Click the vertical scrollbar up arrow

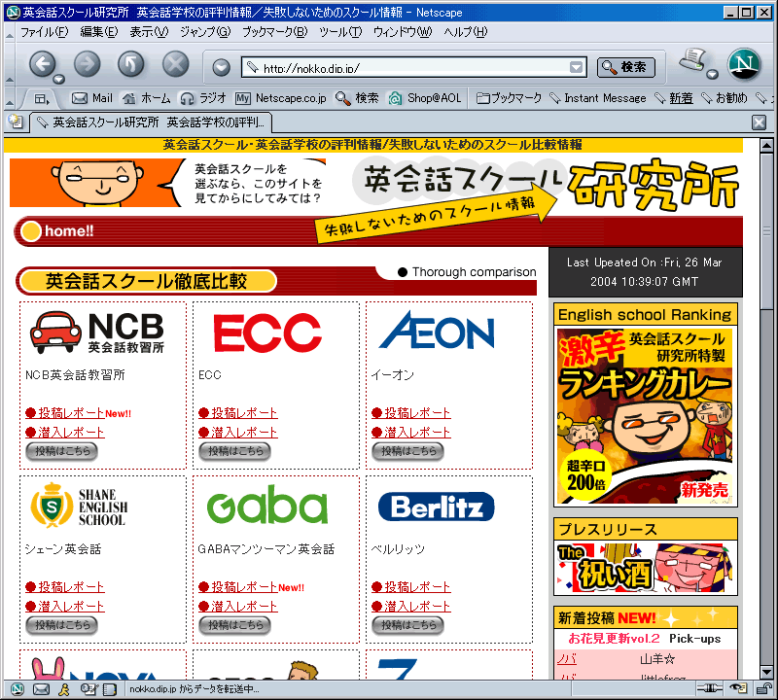point(766,146)
